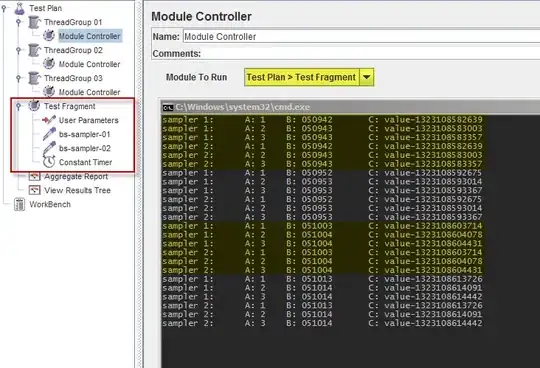The height and width of the screenshot is (368, 540).
Task: Click the last console value-1323108614442
Action: pos(433,323)
